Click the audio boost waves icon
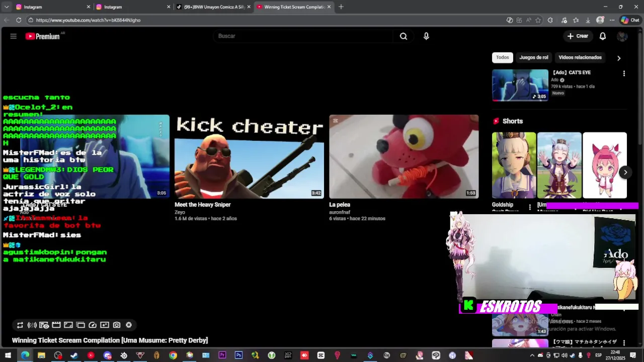 pyautogui.click(x=32, y=325)
